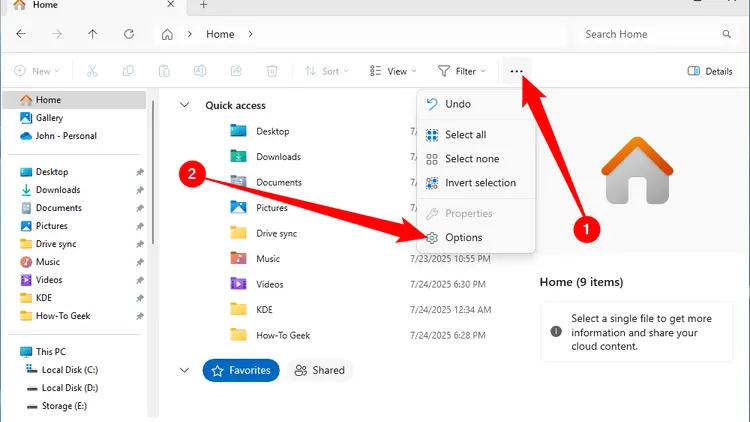Image resolution: width=750 pixels, height=422 pixels.
Task: Close the Home tab
Action: tap(171, 4)
